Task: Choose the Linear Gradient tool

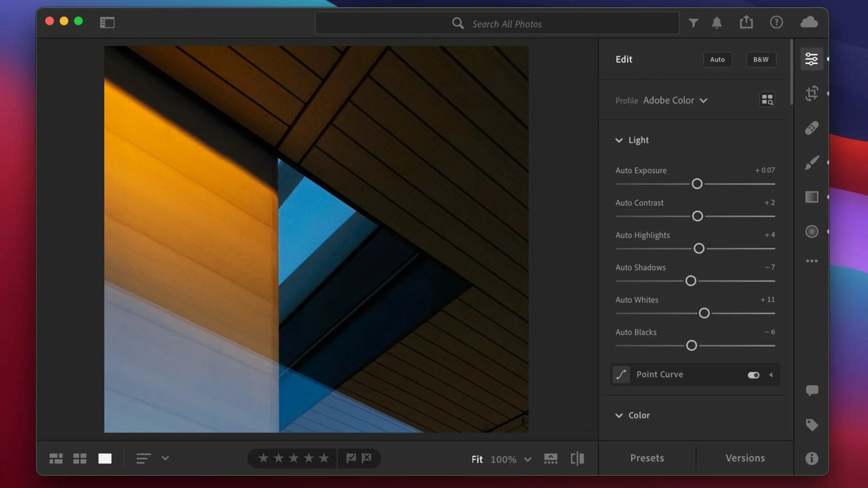Action: point(811,197)
